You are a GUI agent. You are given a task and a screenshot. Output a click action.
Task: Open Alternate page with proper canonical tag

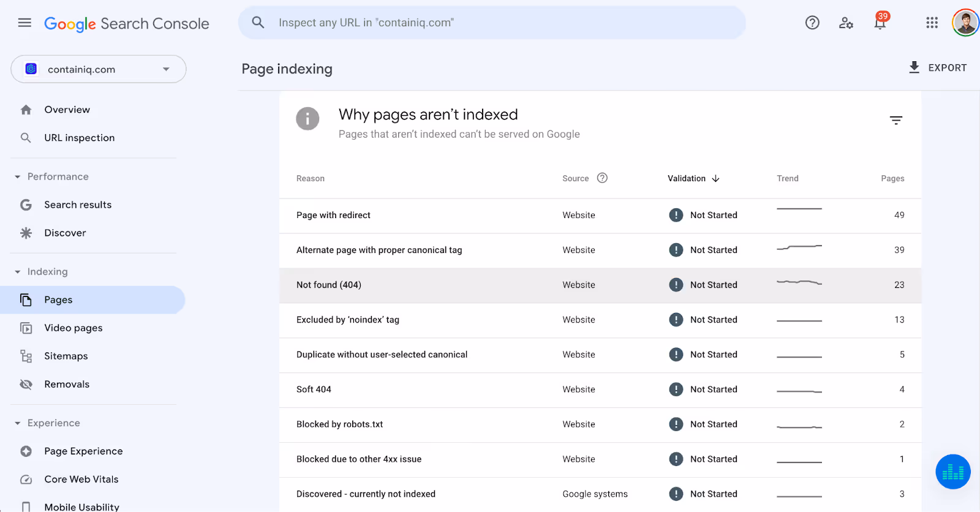600,250
